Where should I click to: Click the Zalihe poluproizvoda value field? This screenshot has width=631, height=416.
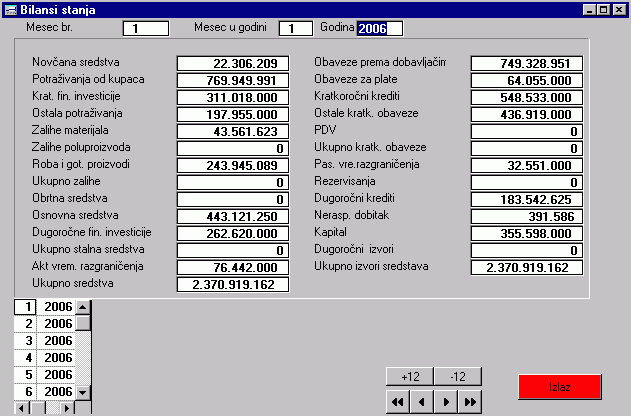(x=233, y=148)
